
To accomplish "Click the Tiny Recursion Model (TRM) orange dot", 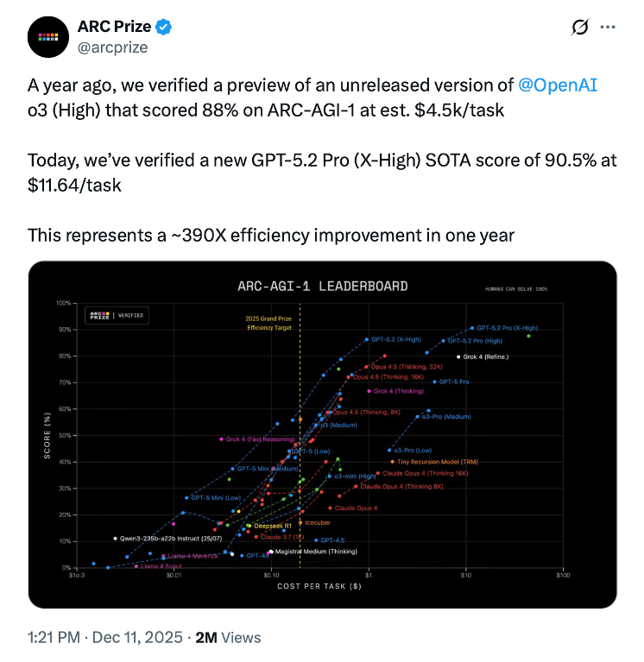I will click(x=392, y=462).
